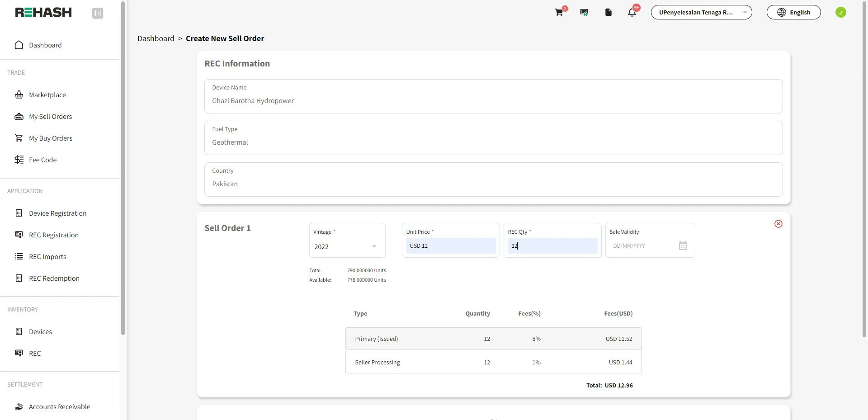Image resolution: width=868 pixels, height=420 pixels.
Task: Open the chat messages icon in header
Action: tap(584, 12)
